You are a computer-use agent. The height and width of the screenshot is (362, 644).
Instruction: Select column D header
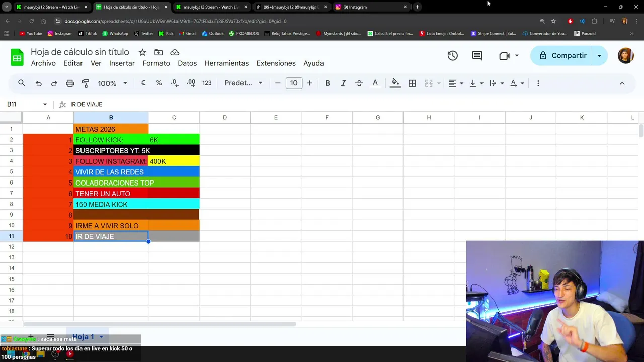tap(225, 117)
